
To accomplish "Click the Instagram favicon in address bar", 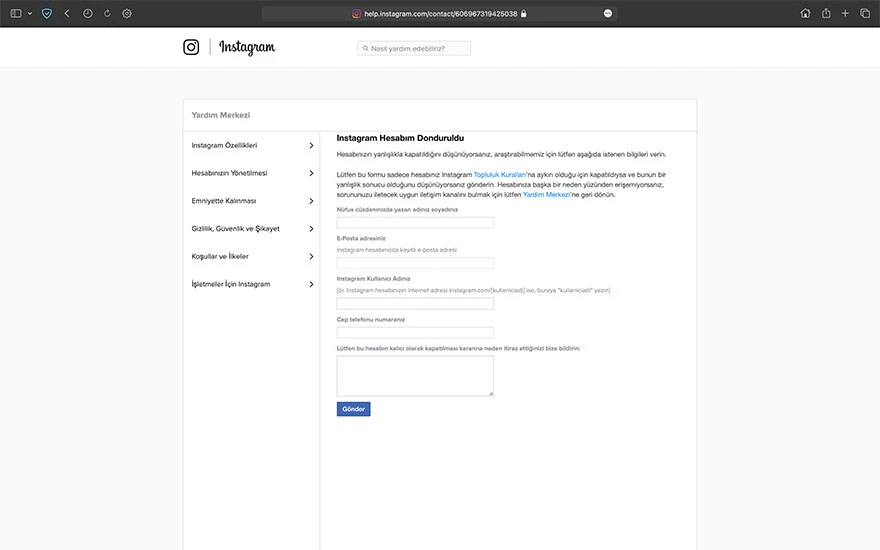I will point(356,13).
